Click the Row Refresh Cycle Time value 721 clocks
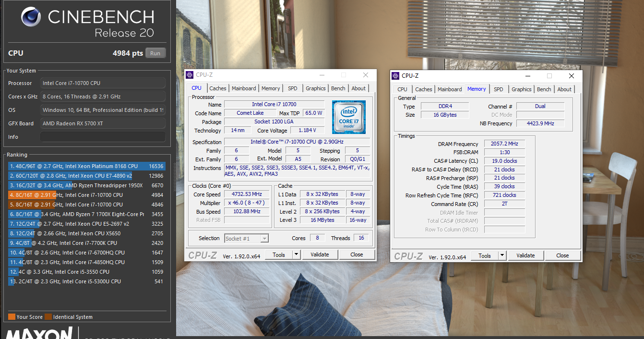Image resolution: width=644 pixels, height=339 pixels. (504, 195)
